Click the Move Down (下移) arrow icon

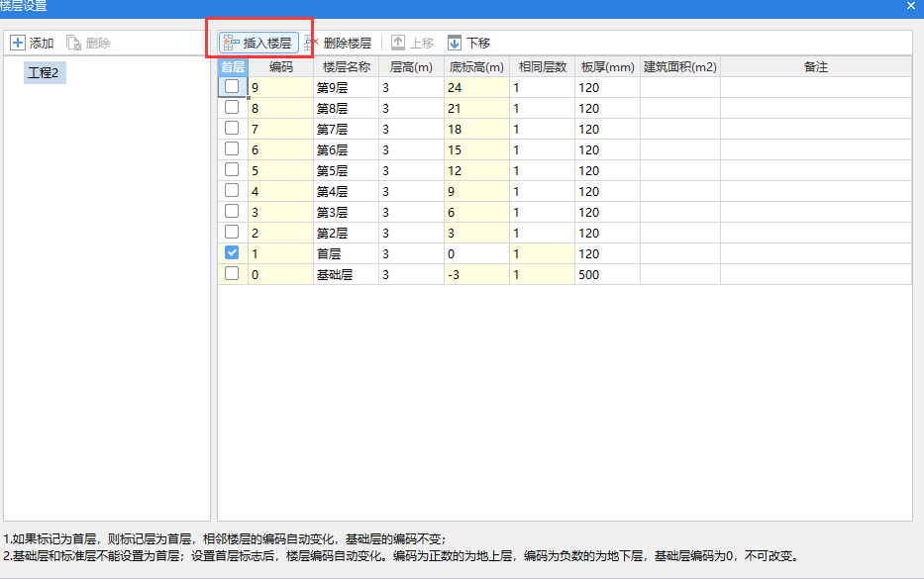click(x=455, y=43)
